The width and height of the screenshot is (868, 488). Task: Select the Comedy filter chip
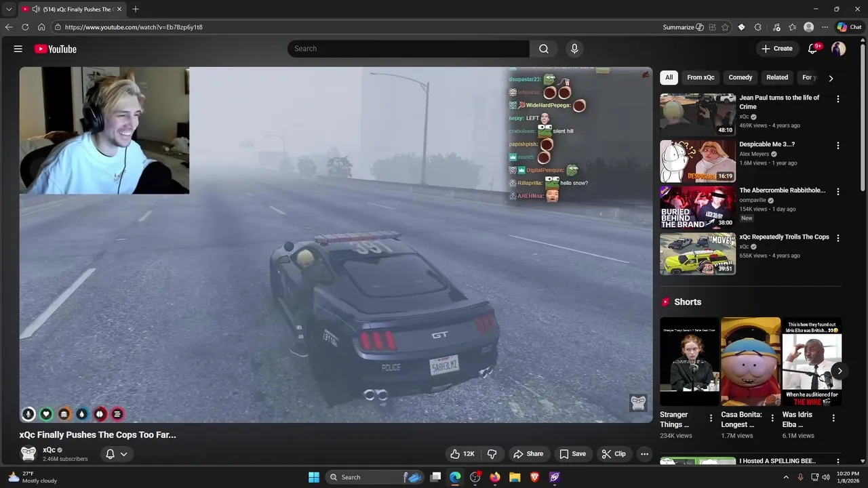[x=741, y=77]
